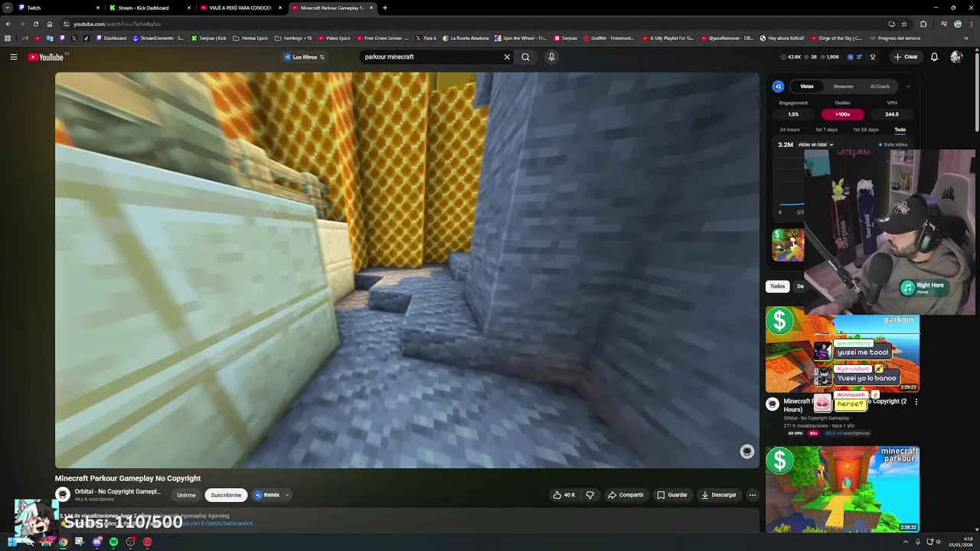Screen dimensions: 980x551
Task: Save the video with Guardar
Action: (x=672, y=495)
